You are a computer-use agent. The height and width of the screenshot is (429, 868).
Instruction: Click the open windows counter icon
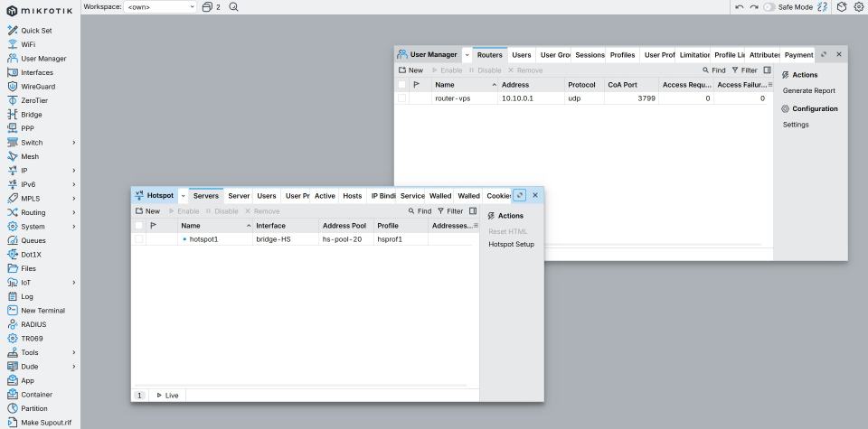click(x=211, y=7)
